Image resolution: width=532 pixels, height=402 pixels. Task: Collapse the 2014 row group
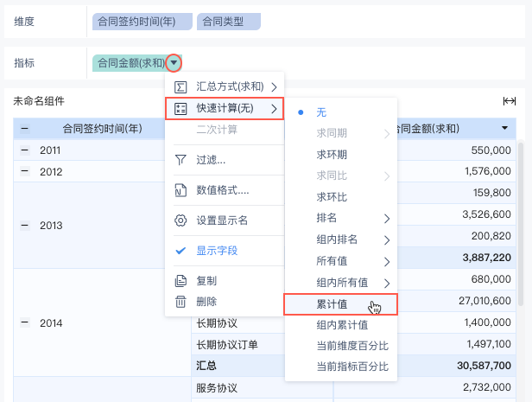(25, 322)
